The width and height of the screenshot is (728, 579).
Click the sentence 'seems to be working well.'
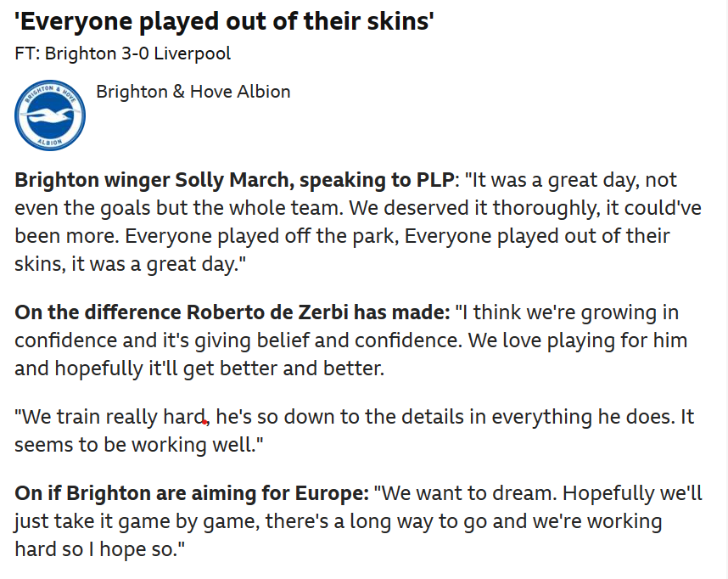pyautogui.click(x=139, y=445)
